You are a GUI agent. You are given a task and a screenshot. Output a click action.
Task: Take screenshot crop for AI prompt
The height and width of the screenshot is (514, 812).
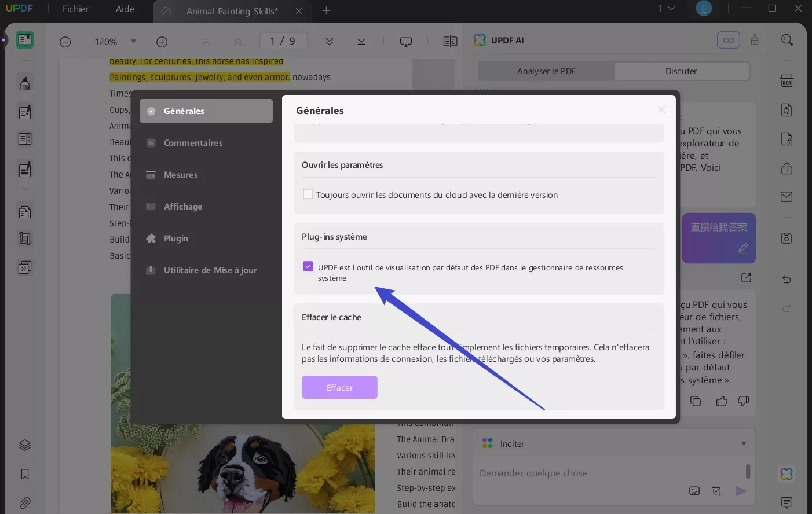point(717,491)
